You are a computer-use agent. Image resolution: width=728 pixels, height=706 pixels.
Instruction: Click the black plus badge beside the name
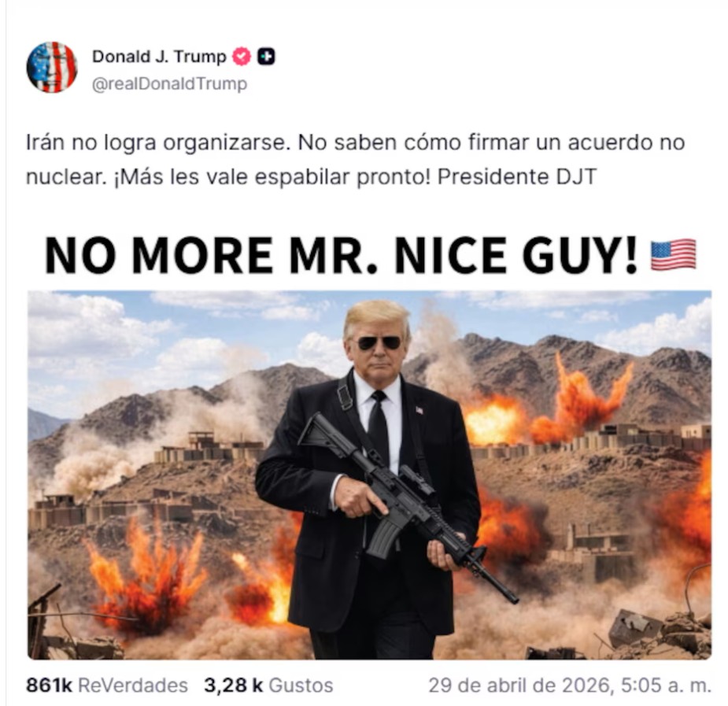(266, 57)
